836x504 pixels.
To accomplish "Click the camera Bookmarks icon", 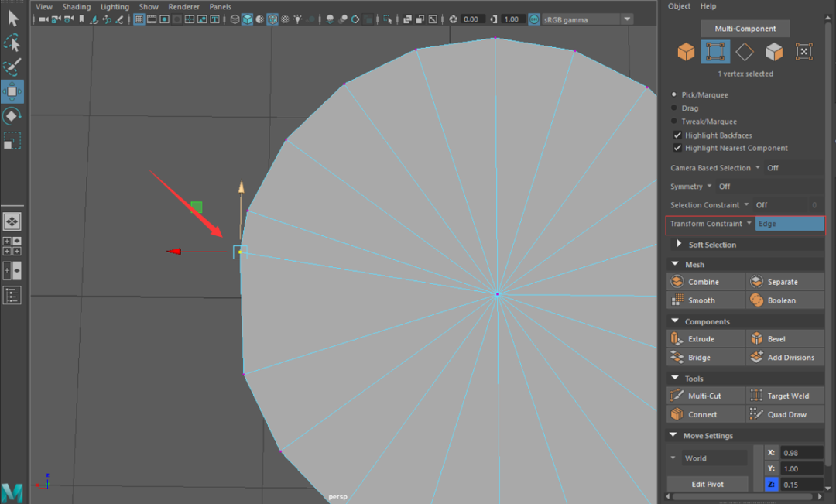I will 81,19.
